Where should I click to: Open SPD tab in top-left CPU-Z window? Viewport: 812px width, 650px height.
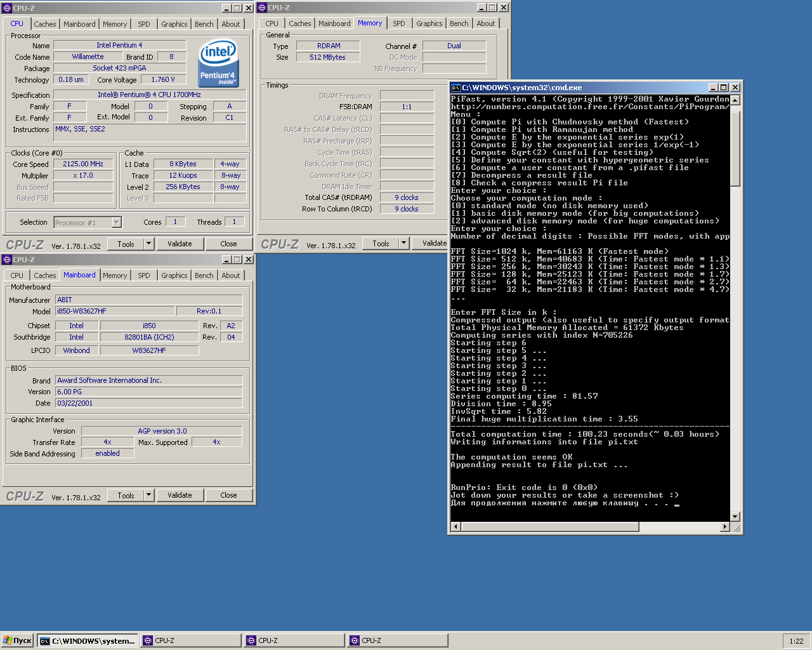point(144,24)
